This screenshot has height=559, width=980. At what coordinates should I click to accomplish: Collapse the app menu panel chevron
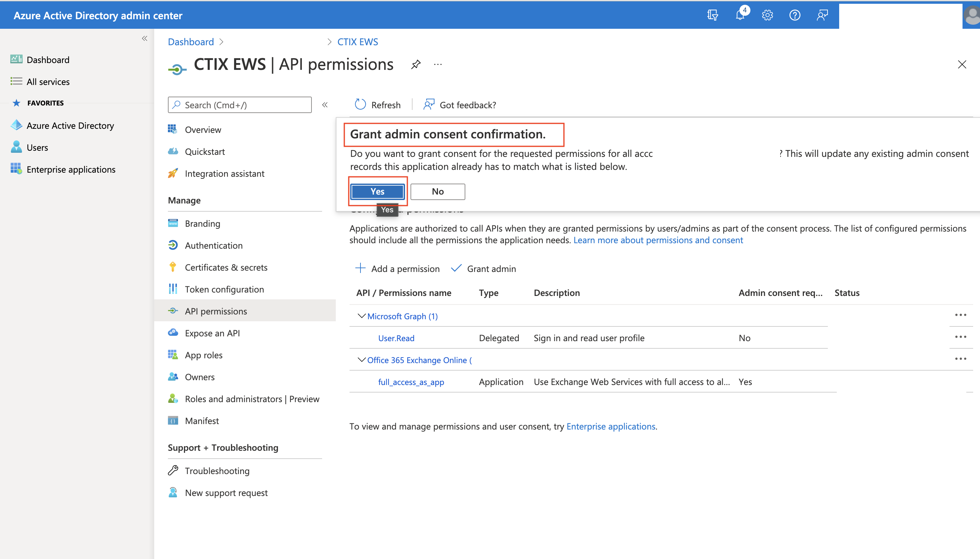coord(325,105)
